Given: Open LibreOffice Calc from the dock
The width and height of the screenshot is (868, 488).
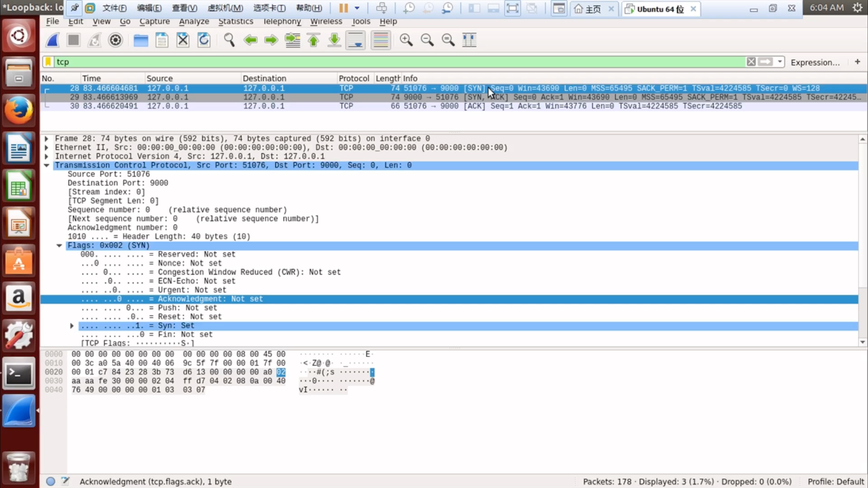Looking at the screenshot, I should (x=19, y=186).
